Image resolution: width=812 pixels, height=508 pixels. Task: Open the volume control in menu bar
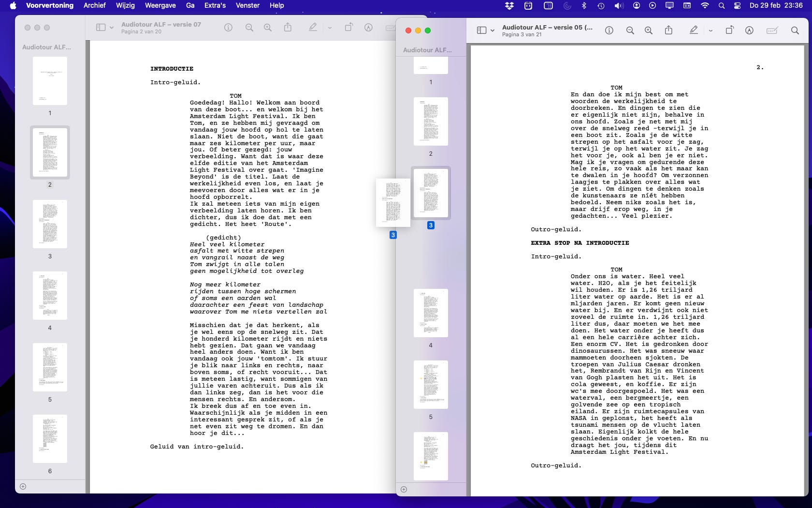point(619,5)
